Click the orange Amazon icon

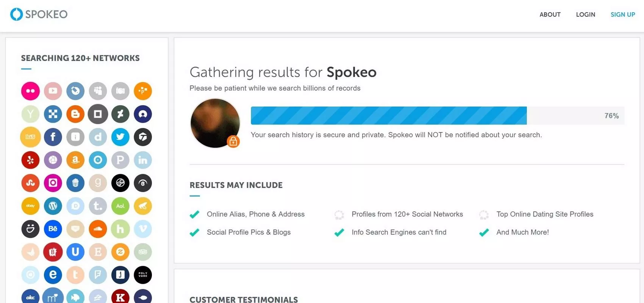75,160
